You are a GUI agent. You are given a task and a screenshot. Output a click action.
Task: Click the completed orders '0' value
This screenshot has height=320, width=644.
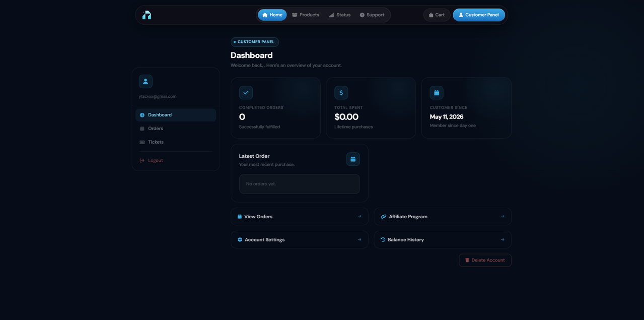click(x=242, y=117)
